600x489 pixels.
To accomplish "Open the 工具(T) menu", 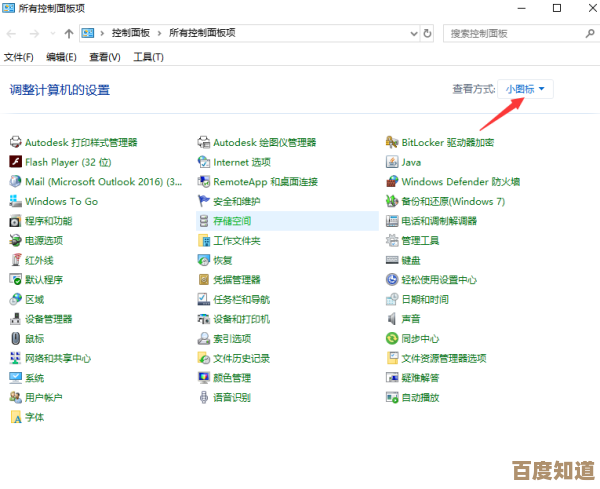I will [148, 57].
